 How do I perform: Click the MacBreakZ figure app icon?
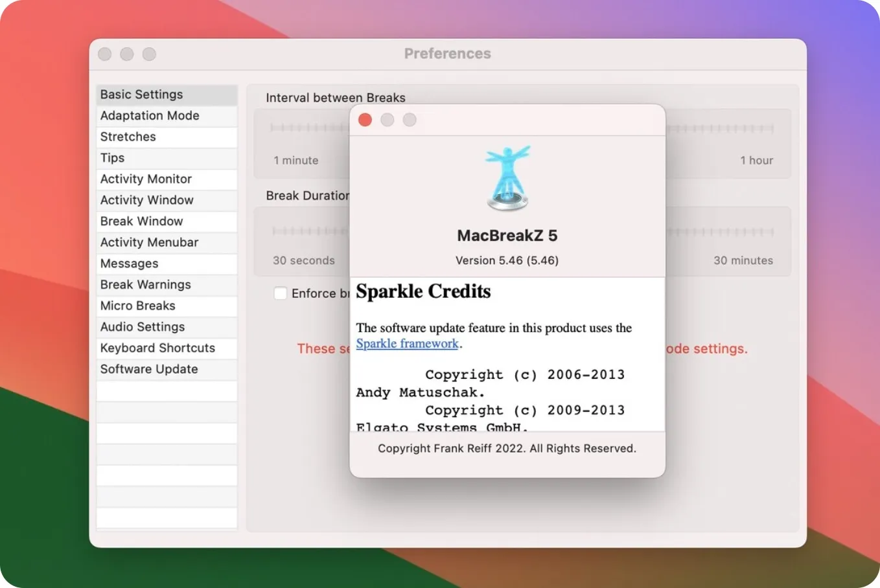tap(507, 178)
